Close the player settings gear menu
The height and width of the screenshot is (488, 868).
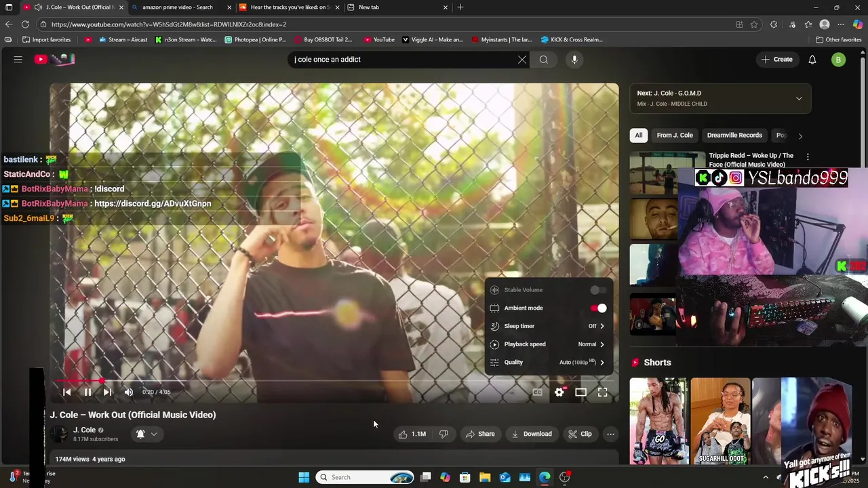point(559,392)
